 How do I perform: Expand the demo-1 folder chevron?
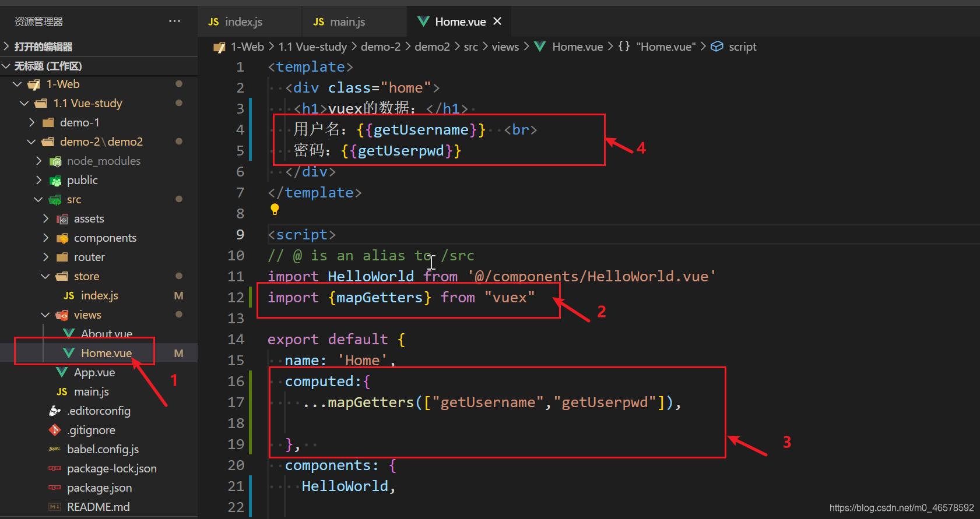(32, 123)
